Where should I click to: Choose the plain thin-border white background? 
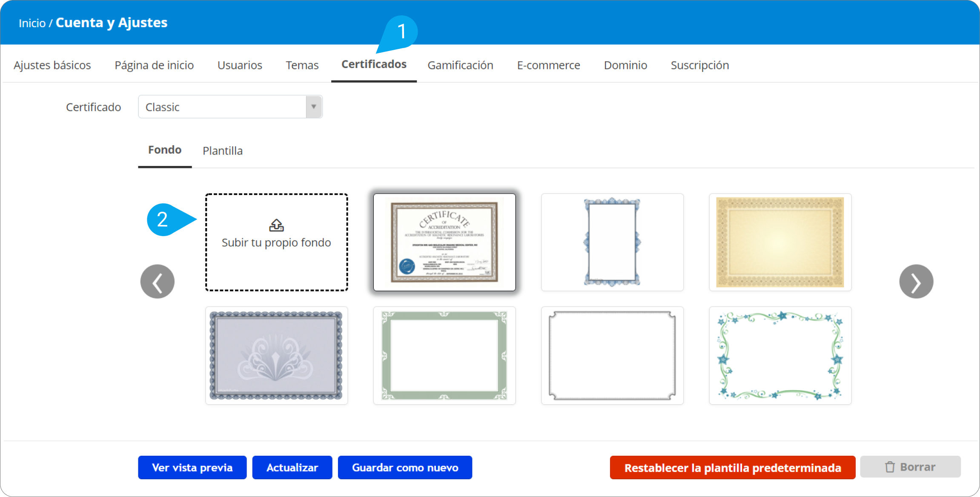(612, 356)
